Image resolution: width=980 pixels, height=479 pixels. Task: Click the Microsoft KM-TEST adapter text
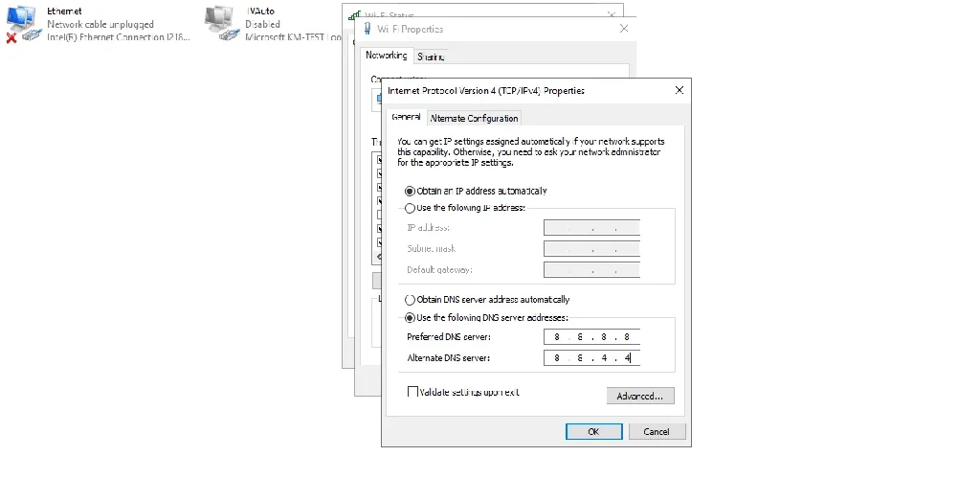[x=293, y=37]
